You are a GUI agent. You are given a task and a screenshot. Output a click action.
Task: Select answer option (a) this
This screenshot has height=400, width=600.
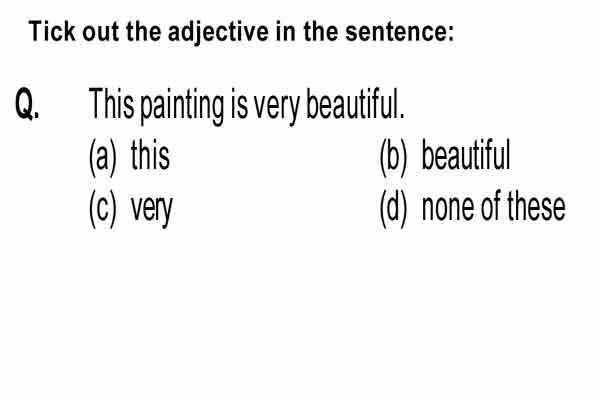tap(129, 157)
